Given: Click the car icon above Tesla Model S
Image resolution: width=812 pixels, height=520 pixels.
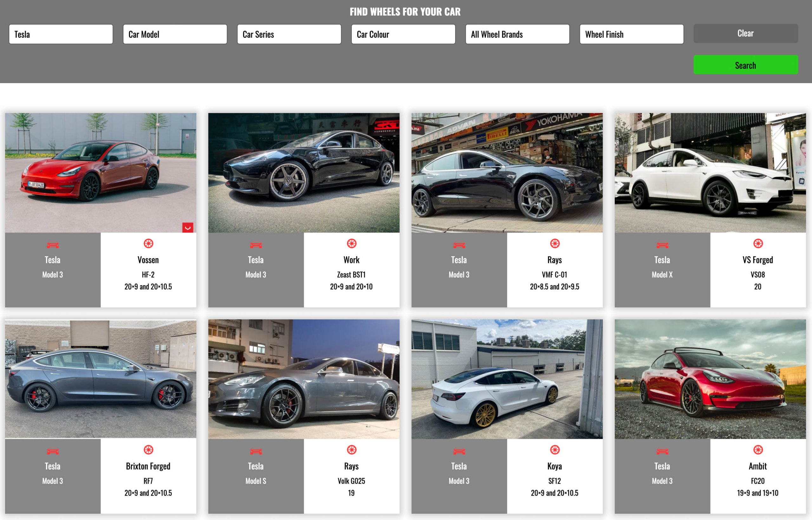Looking at the screenshot, I should point(256,451).
